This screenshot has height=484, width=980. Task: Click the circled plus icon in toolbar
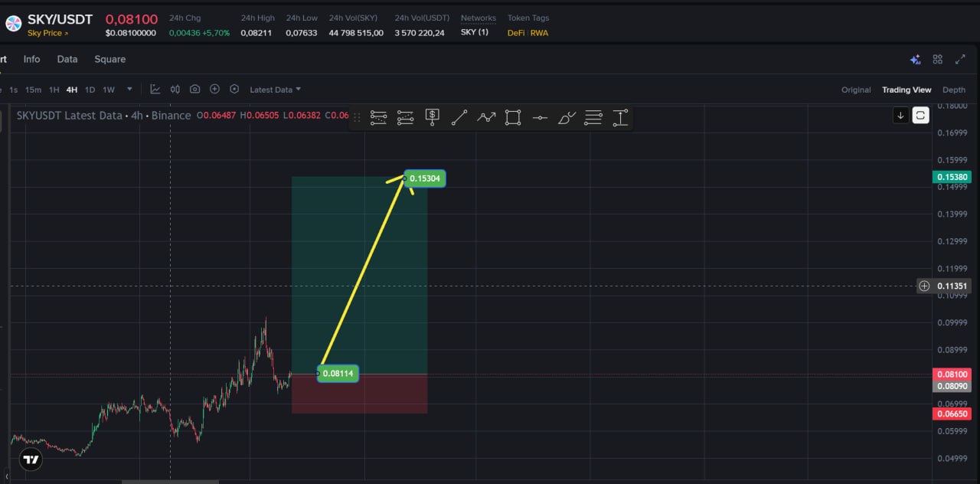(214, 89)
